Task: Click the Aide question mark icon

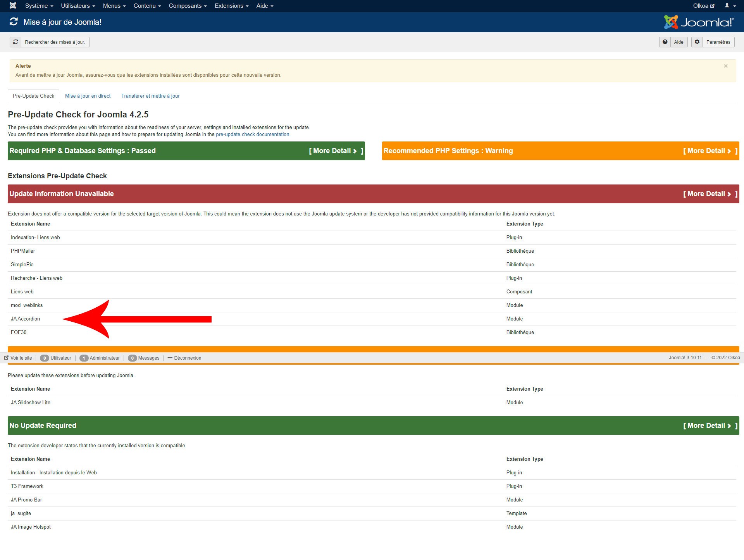Action: coord(665,42)
